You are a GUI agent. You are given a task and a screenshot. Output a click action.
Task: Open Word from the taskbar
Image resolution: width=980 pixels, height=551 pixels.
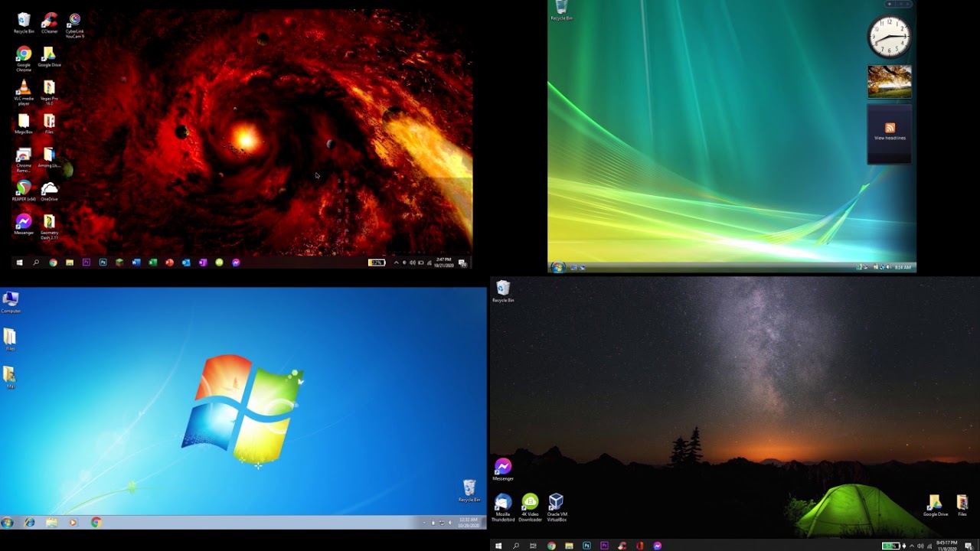click(x=136, y=262)
